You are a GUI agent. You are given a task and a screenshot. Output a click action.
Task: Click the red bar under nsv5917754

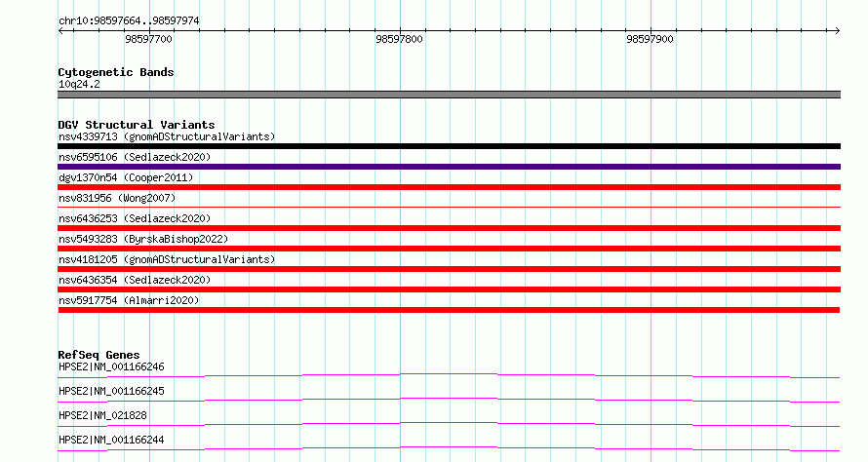click(449, 310)
